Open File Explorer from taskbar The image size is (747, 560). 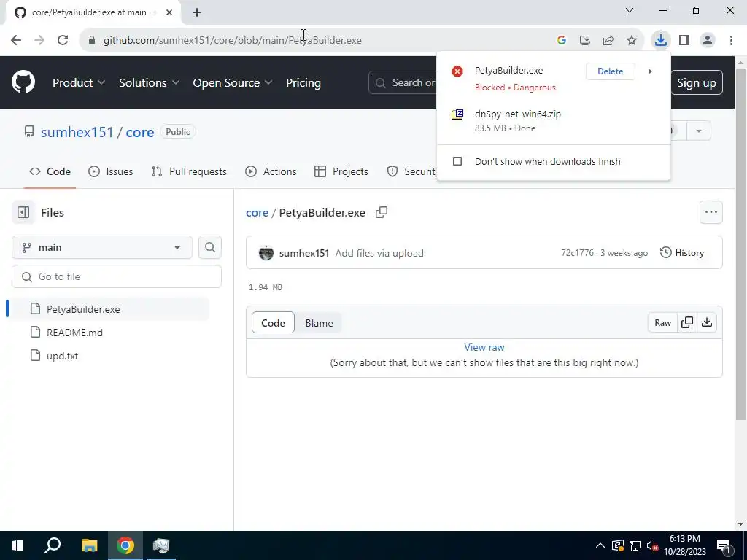click(x=89, y=545)
